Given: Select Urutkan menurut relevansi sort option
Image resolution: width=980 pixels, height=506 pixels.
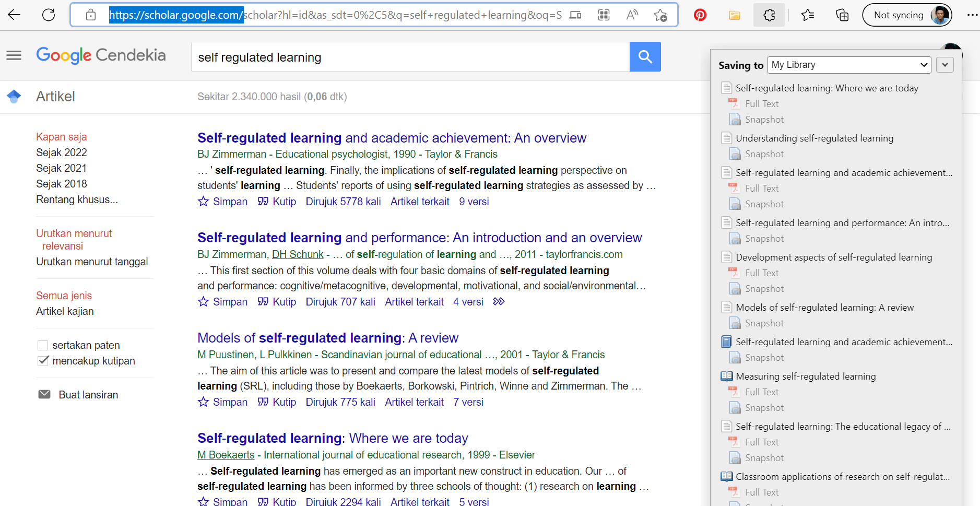Looking at the screenshot, I should tap(74, 240).
